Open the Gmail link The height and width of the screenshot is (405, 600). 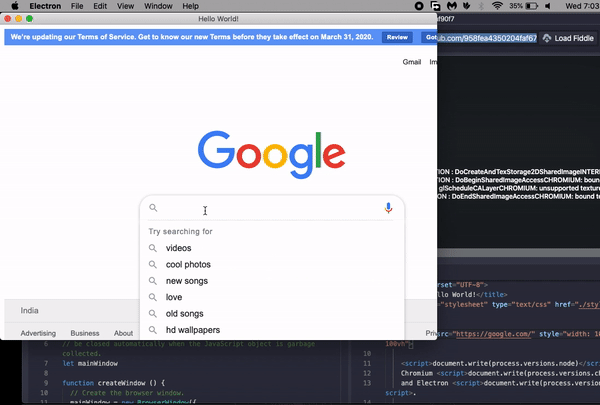(x=412, y=62)
